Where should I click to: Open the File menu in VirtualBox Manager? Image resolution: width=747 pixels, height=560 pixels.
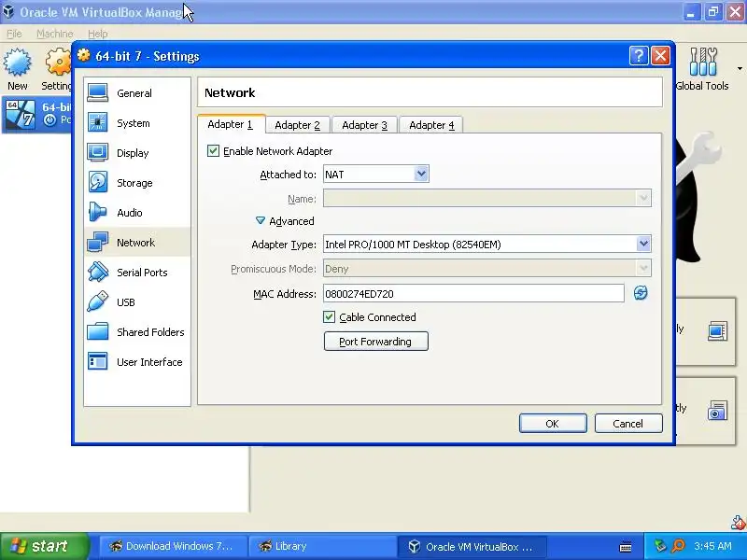pos(14,34)
